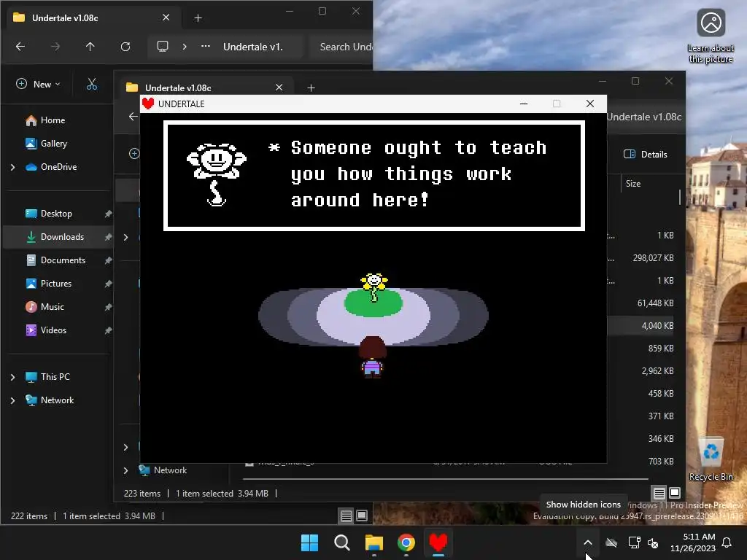Open Pictures quick access folder

tap(55, 284)
